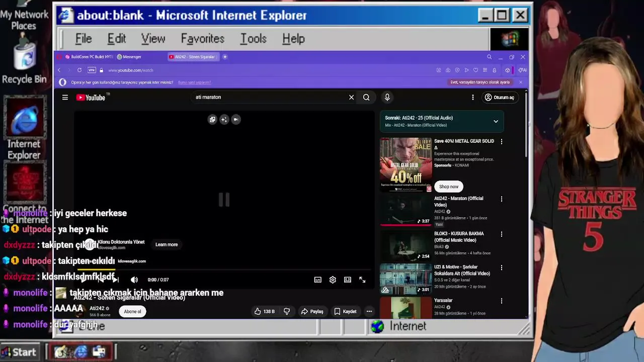Click the overlapping-squares pop-out icon above video

point(212,120)
